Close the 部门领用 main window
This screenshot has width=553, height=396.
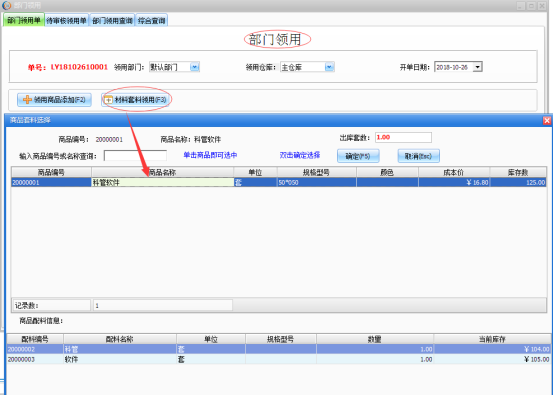point(542,6)
